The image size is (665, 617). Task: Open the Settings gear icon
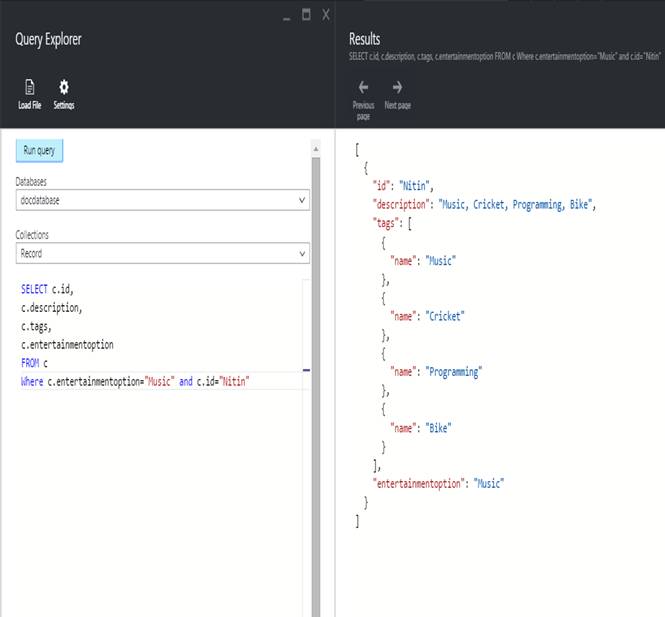pos(63,87)
